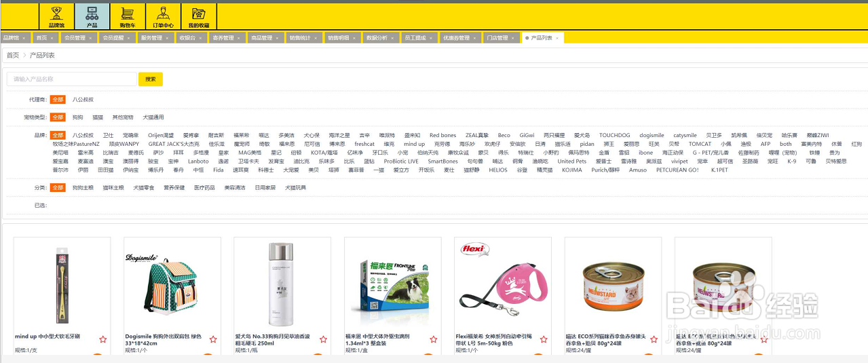Choose the Red bones brand filter
Image resolution: width=868 pixels, height=363 pixels.
coord(443,135)
